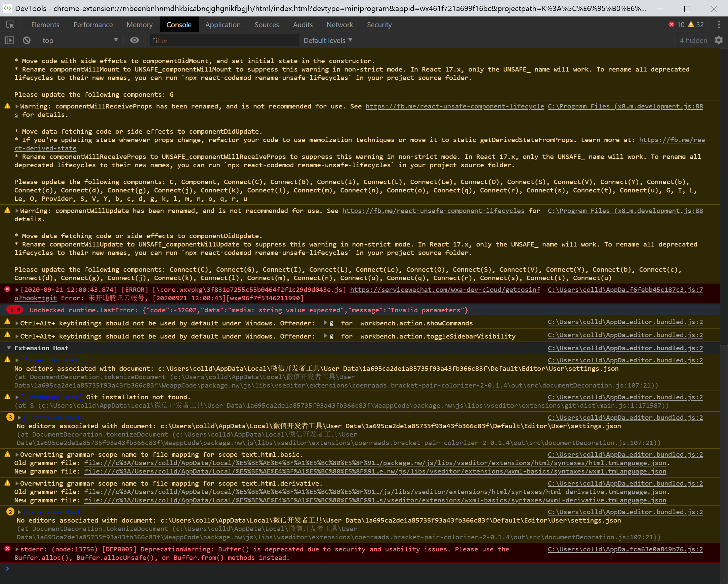The image size is (728, 584).
Task: Click the yellow warning count badge
Action: [696, 25]
